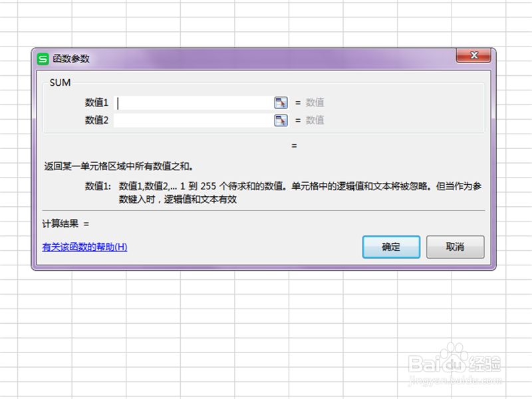Click the parameter help text starting 数值1,数值2
Screen dimensions: 532x399
pos(300,193)
